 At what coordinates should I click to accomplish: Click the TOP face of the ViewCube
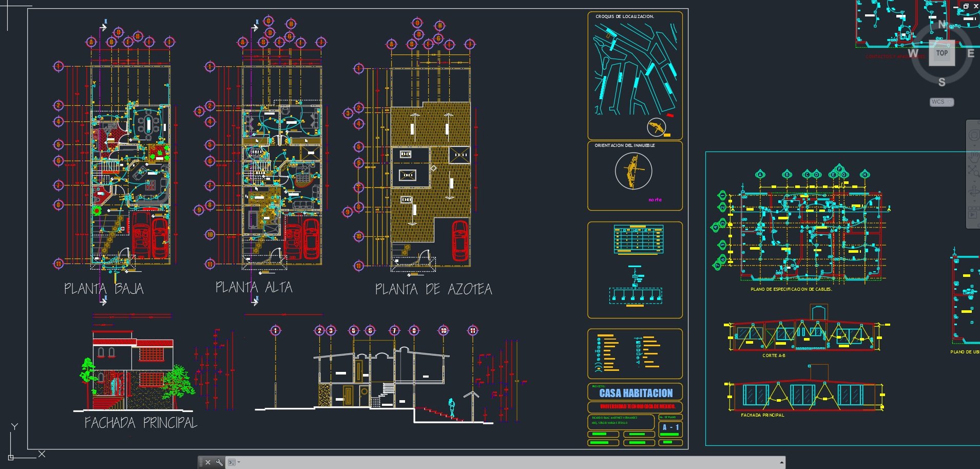click(x=941, y=53)
